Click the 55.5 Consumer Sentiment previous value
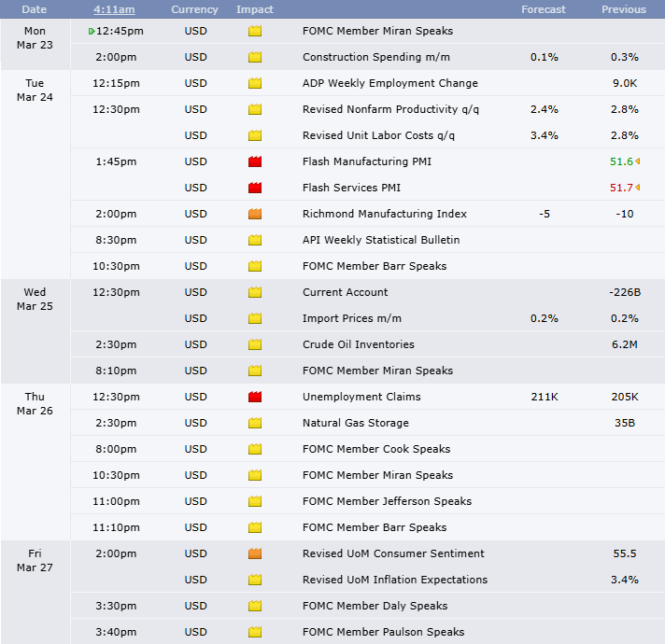The width and height of the screenshot is (665, 644). 625,553
